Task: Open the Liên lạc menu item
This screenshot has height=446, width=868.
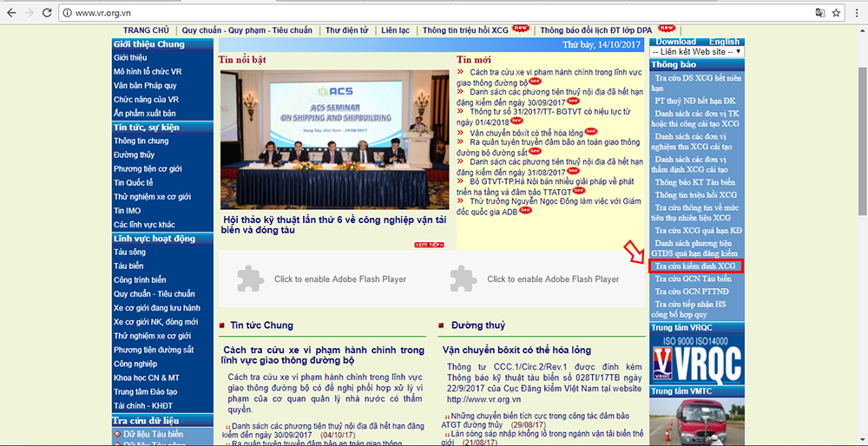Action: [395, 30]
